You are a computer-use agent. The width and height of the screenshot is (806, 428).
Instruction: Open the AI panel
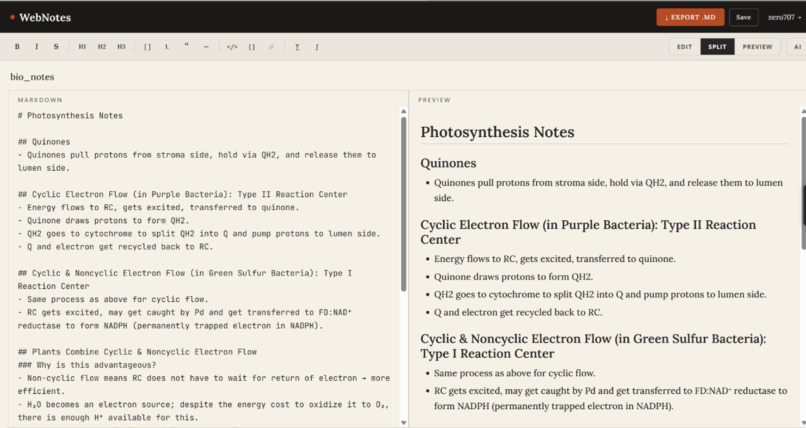pos(797,47)
